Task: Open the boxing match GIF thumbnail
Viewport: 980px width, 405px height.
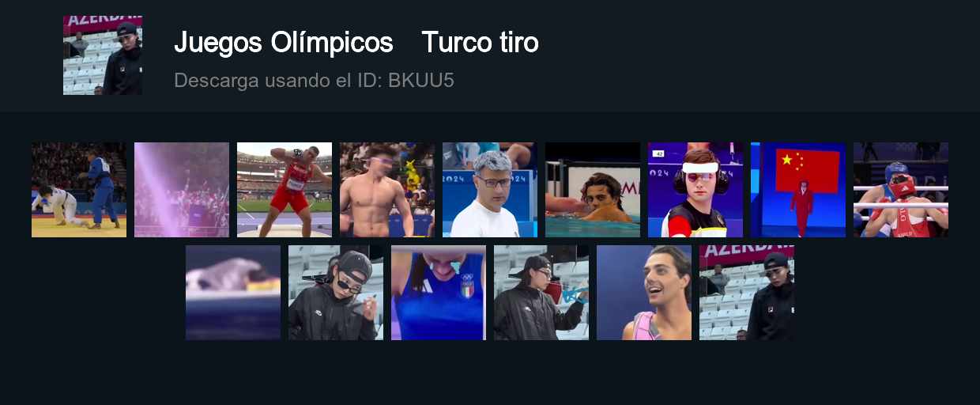Action: coord(901,190)
